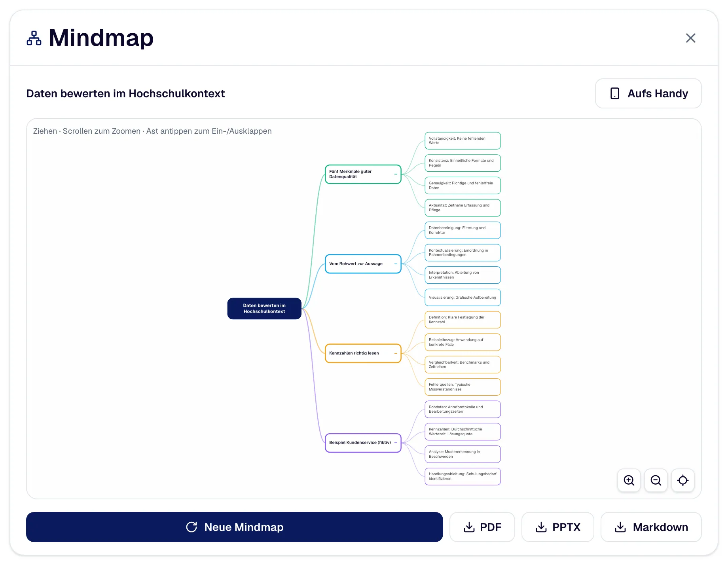The image size is (728, 565).
Task: Click the Aufs Handy button
Action: point(648,93)
